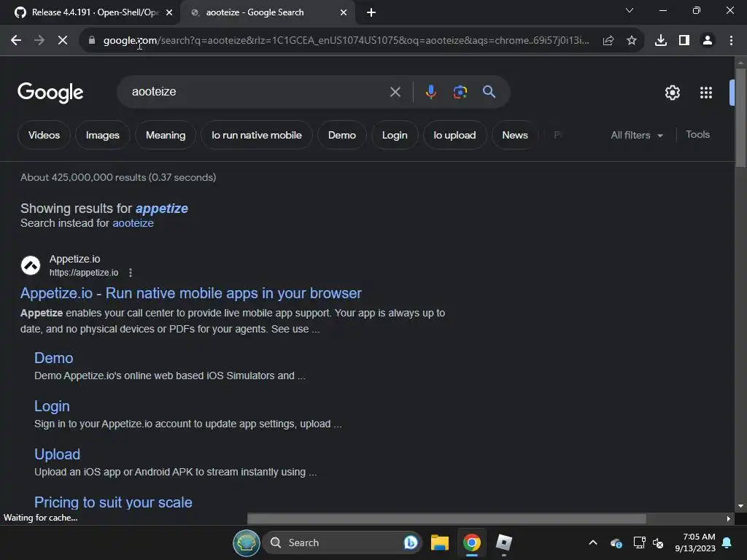This screenshot has width=747, height=560.
Task: Click the browser back arrow
Action: pyautogui.click(x=16, y=41)
